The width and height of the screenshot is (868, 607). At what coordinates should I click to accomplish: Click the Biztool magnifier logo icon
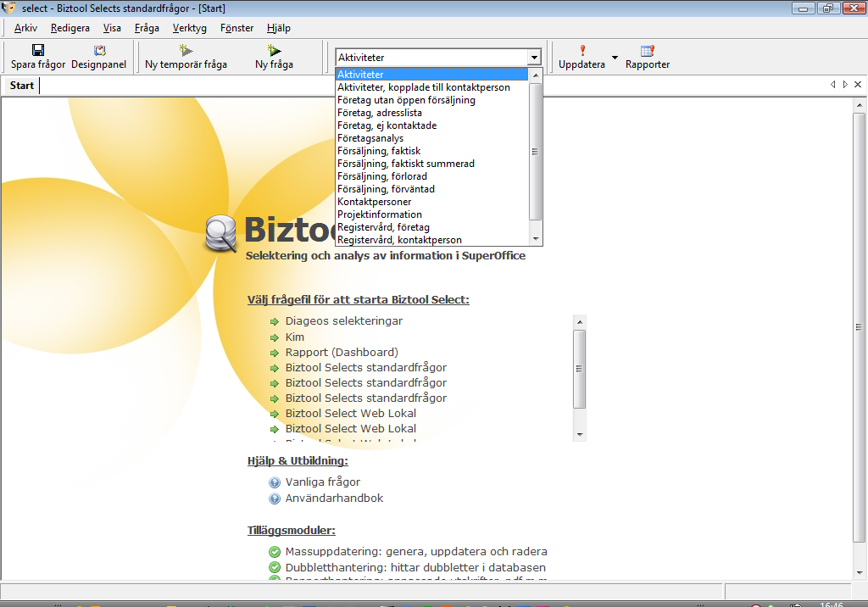[x=221, y=234]
